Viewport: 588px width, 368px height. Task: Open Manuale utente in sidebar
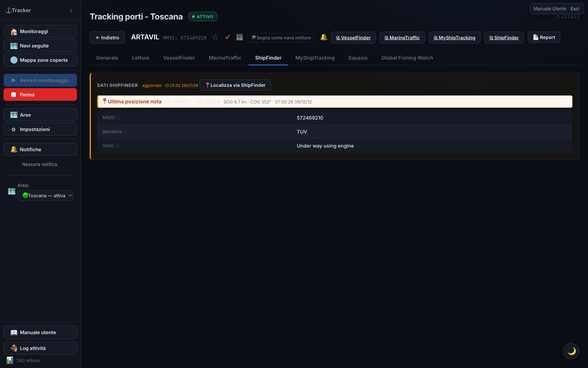40,332
